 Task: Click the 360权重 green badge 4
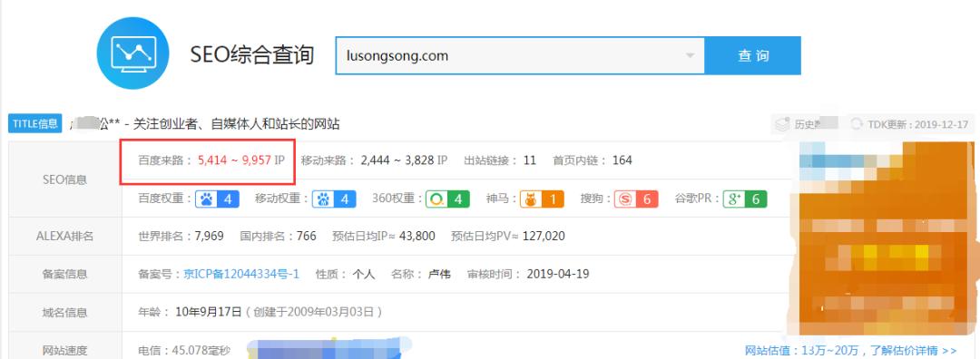[447, 199]
